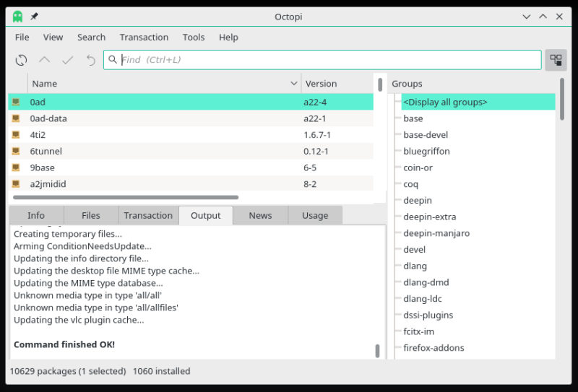Select the base group

[x=413, y=118]
